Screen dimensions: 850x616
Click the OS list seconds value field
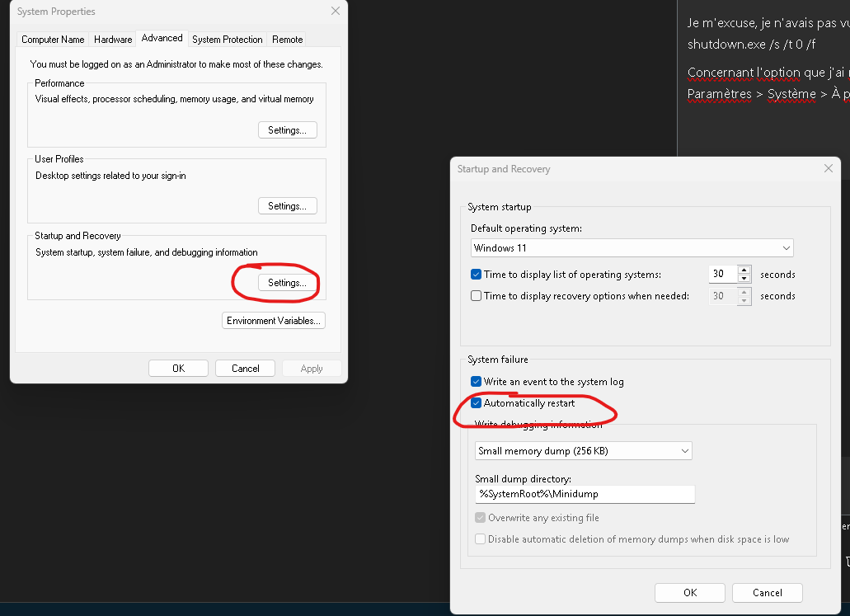[722, 274]
